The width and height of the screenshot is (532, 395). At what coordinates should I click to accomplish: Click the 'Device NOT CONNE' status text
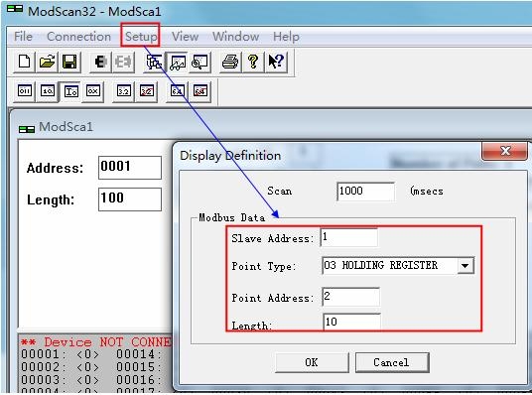[x=96, y=341]
